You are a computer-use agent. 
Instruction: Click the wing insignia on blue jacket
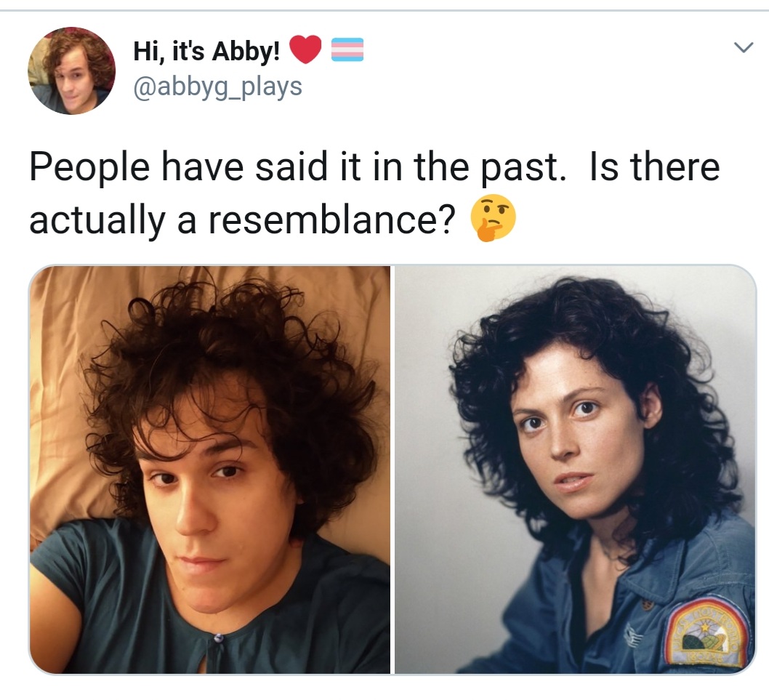(632, 638)
